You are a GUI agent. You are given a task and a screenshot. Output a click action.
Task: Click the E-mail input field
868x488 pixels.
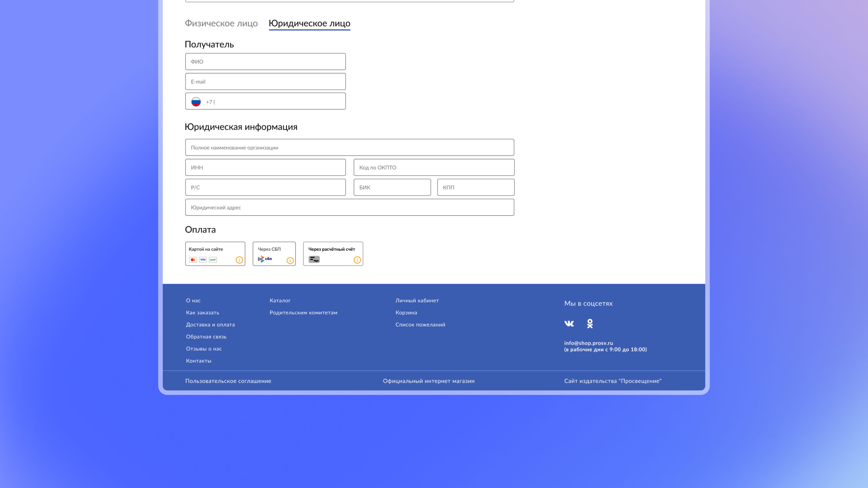265,82
